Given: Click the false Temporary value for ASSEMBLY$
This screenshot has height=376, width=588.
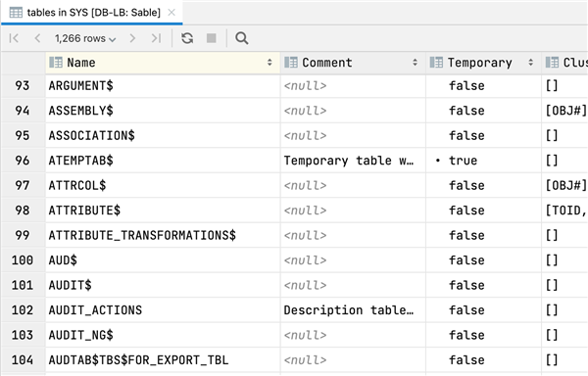Looking at the screenshot, I should [484, 111].
